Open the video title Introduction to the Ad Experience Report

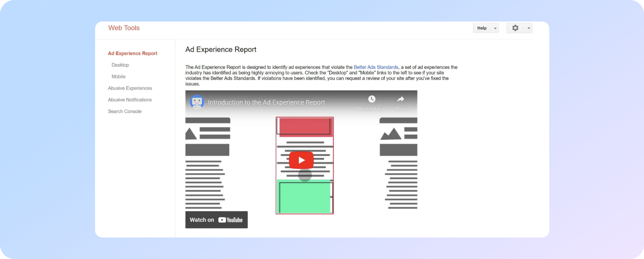tap(266, 102)
